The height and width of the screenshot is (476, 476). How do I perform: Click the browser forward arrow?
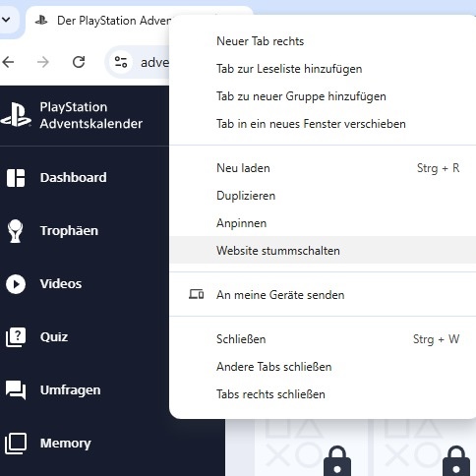pos(43,62)
